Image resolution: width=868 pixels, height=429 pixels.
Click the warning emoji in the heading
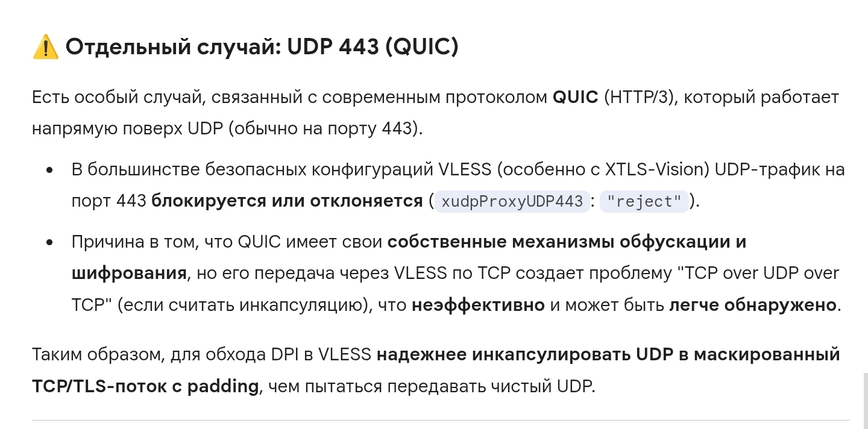pyautogui.click(x=45, y=46)
